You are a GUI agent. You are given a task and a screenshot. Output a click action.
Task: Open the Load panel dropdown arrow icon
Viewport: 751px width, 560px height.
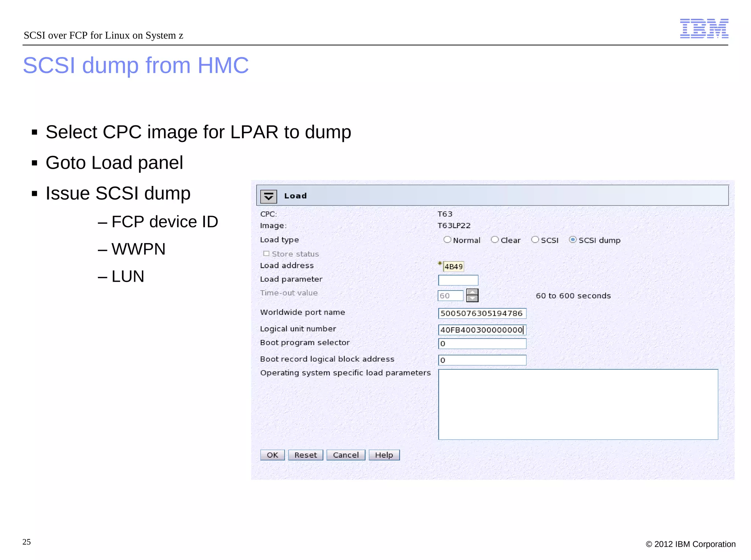point(268,196)
